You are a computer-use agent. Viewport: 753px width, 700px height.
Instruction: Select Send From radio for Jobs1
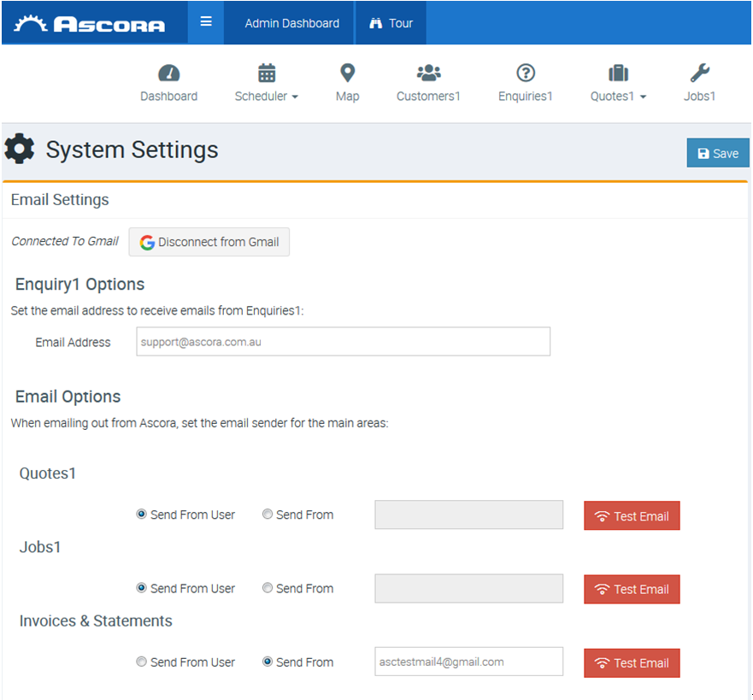(x=268, y=588)
